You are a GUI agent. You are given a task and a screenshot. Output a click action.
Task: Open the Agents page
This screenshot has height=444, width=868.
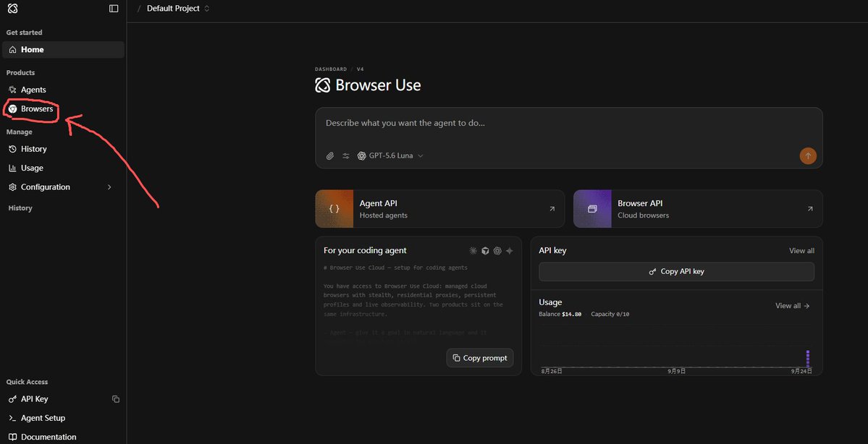click(64, 90)
